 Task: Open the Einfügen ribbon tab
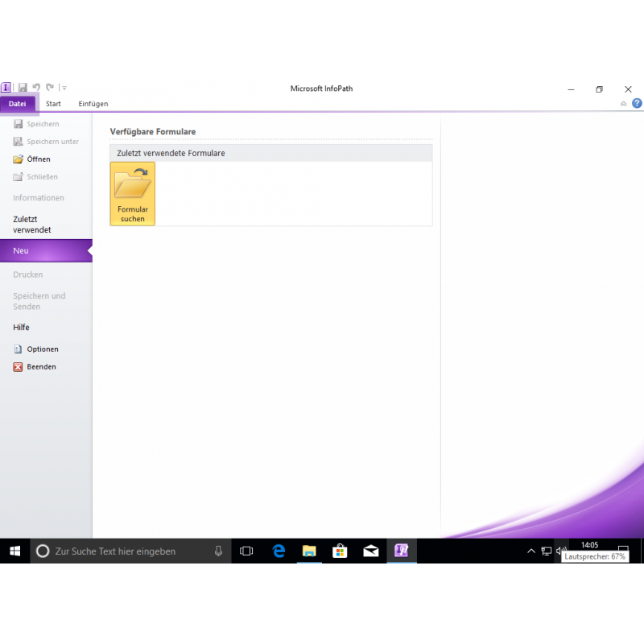click(x=93, y=104)
